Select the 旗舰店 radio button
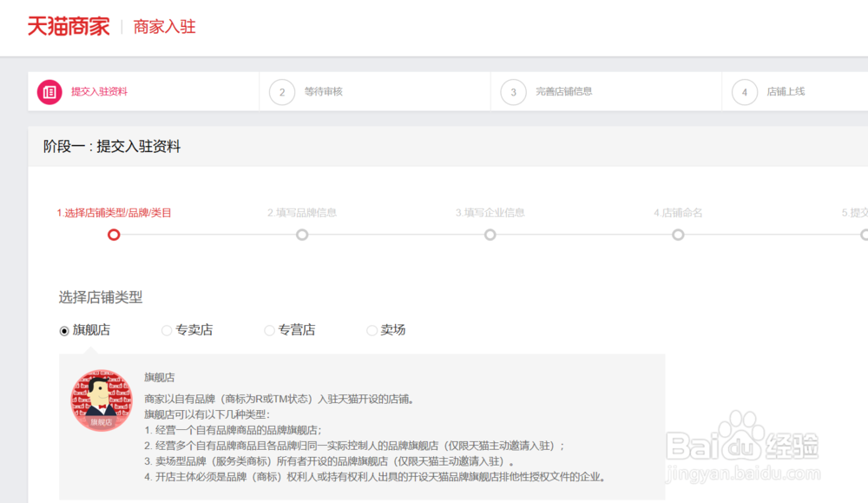Viewport: 868px width, 503px height. click(64, 331)
